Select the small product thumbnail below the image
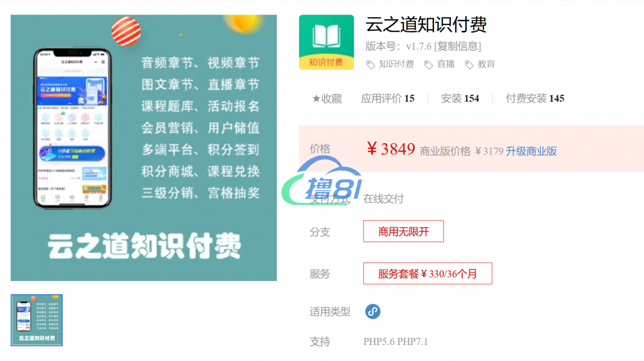Viewport: 644px width, 361px height. pyautogui.click(x=37, y=320)
